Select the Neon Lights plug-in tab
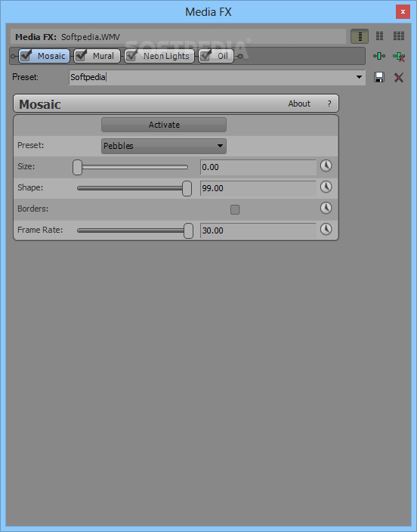417x532 pixels. pyautogui.click(x=159, y=56)
